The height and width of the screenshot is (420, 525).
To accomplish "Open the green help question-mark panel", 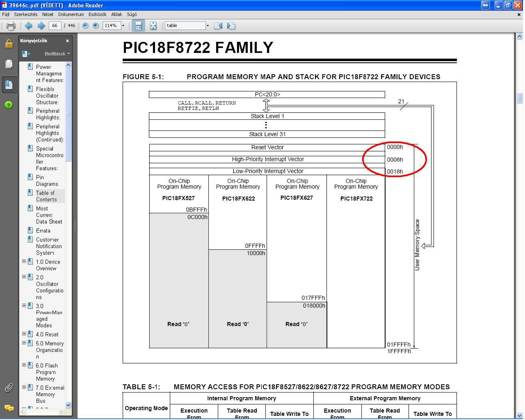I will coord(9,105).
